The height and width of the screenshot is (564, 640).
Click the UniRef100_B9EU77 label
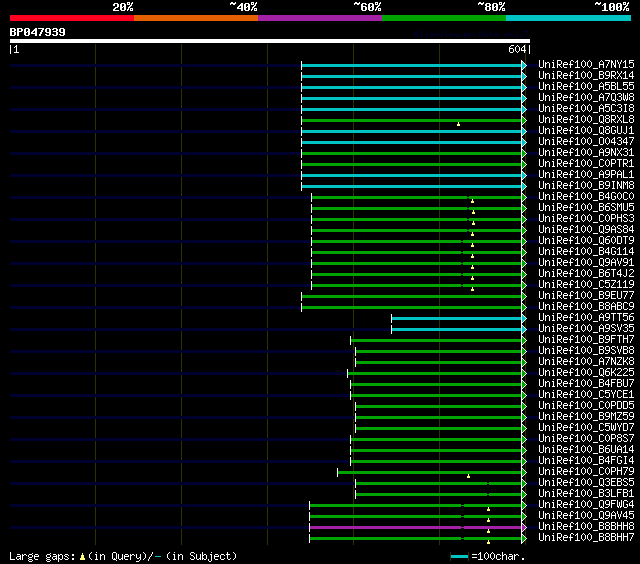pos(586,296)
